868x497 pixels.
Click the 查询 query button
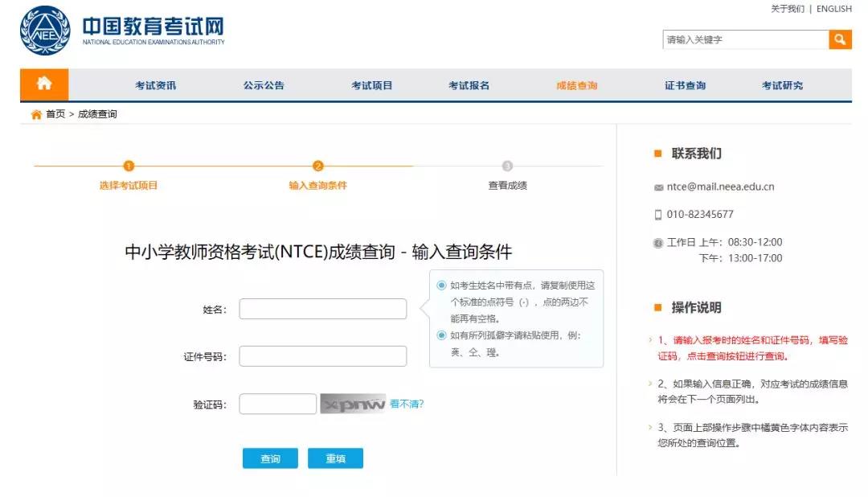click(270, 458)
